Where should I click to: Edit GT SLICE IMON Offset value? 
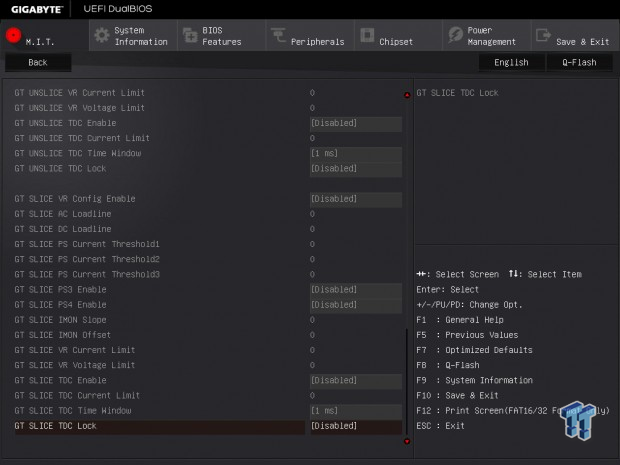312,335
